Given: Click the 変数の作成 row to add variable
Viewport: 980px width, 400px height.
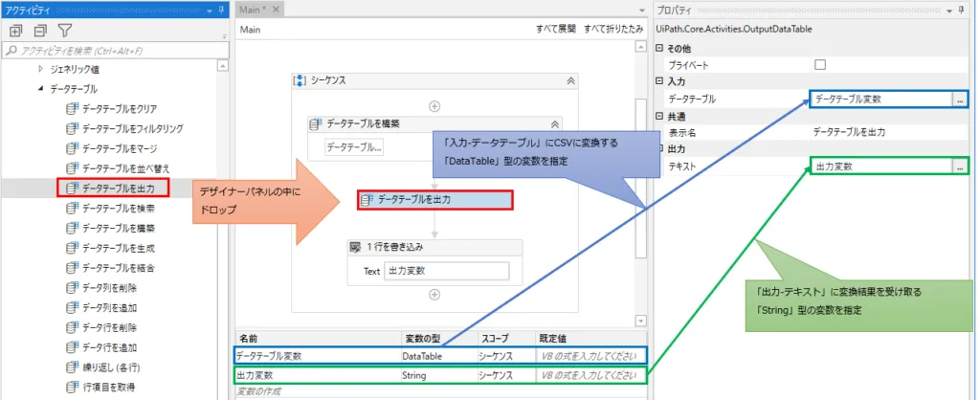Looking at the screenshot, I should tap(258, 392).
